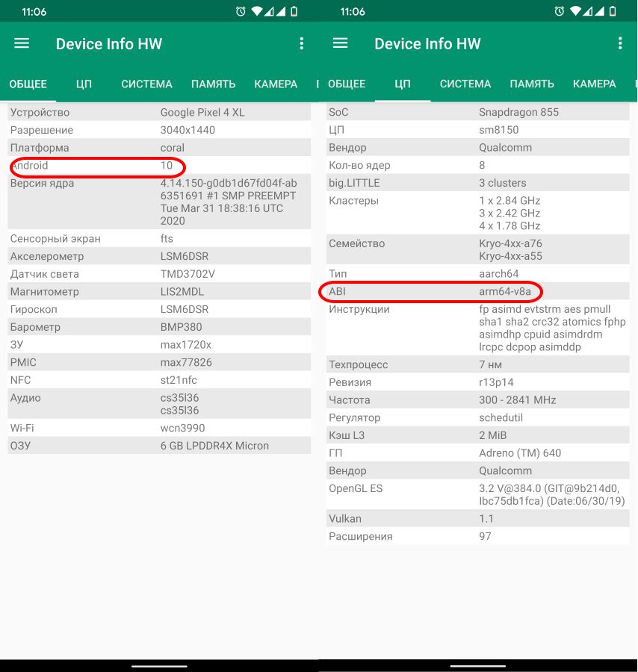Open overflow options in right screen
Screen dimensions: 638x672
tap(620, 43)
